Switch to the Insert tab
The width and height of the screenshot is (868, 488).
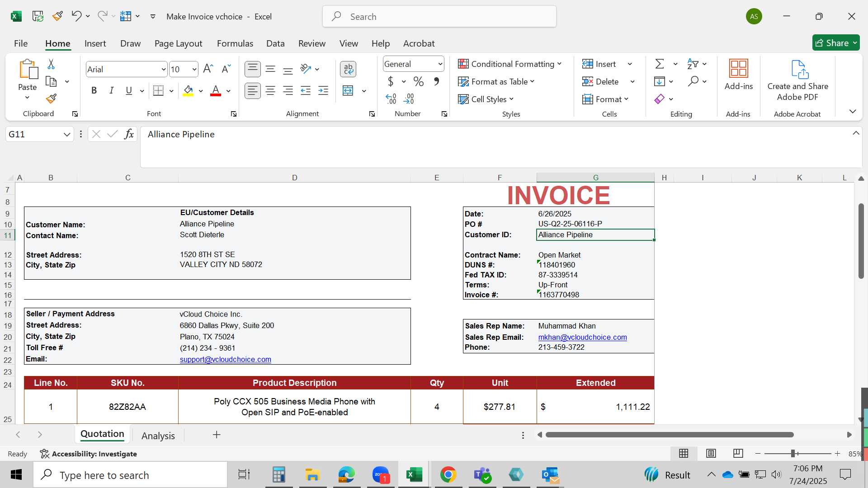click(x=95, y=43)
